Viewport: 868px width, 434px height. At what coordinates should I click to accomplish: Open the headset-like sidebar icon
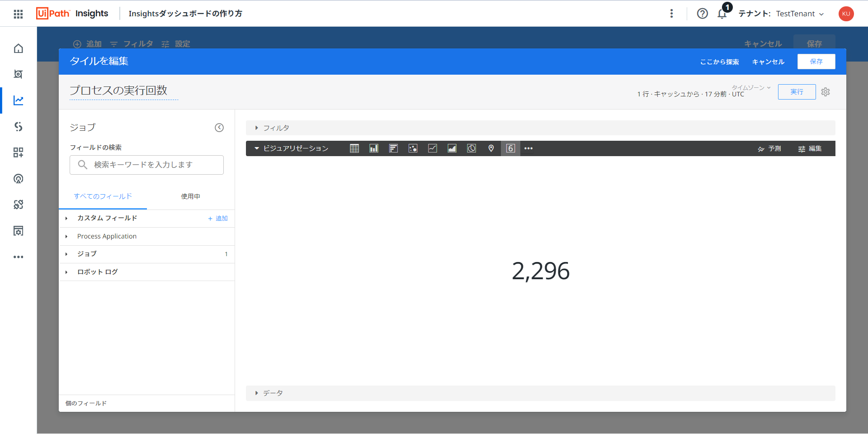pos(18,179)
